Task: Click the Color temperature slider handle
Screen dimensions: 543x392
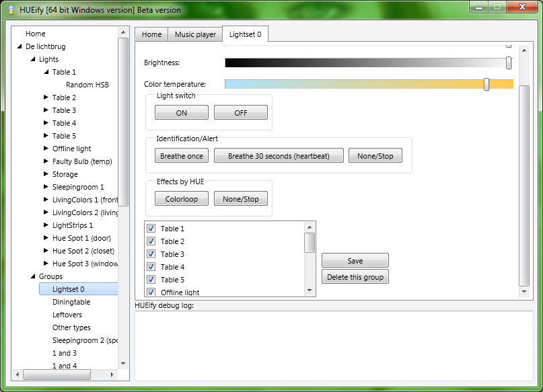Action: pos(486,85)
